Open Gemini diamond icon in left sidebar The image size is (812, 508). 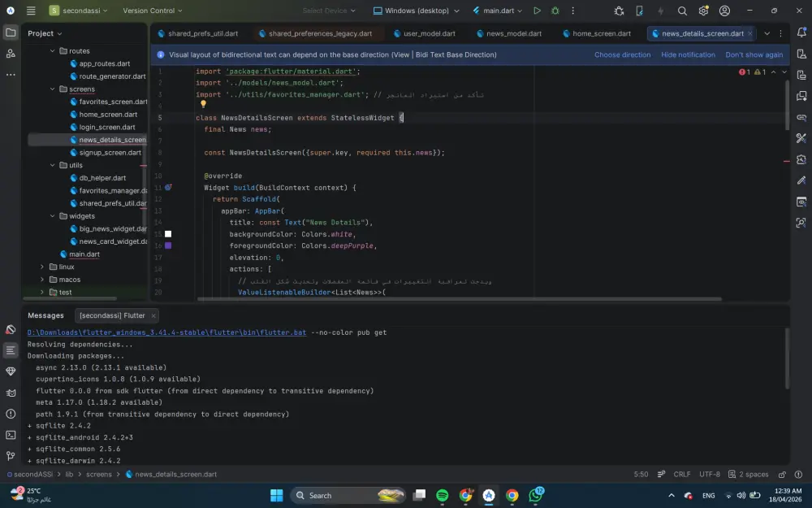[x=11, y=371]
